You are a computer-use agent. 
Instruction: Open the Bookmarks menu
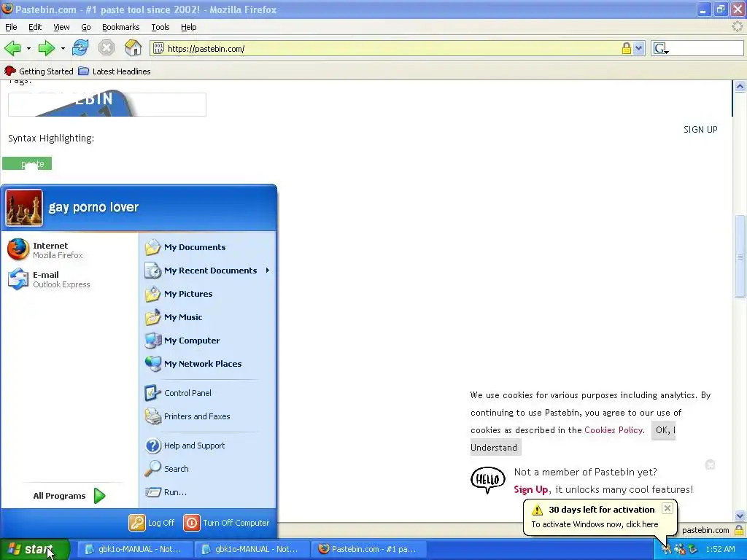pos(121,27)
